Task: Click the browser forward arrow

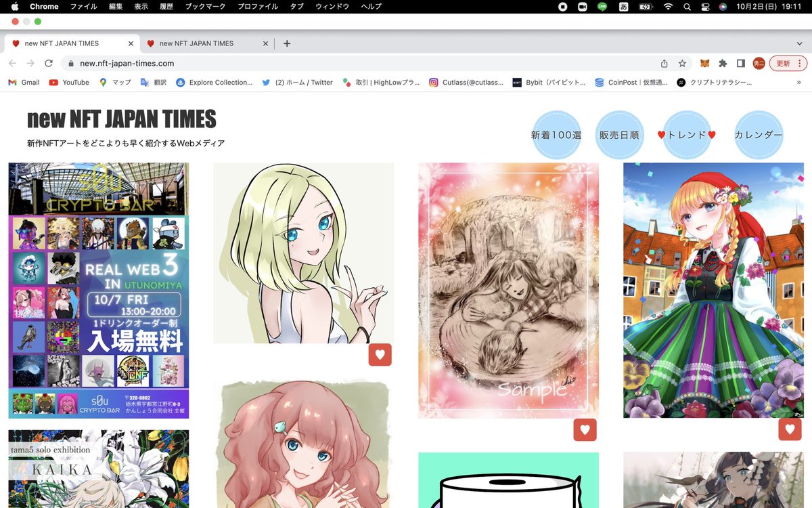Action: tap(30, 63)
